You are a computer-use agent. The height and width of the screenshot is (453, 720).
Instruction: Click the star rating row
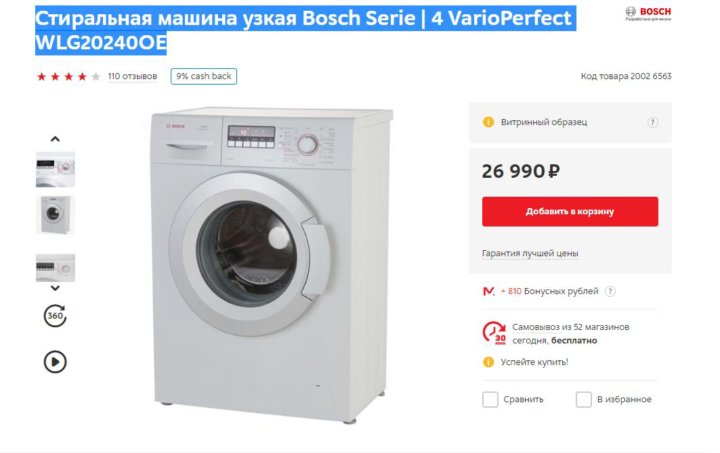(x=68, y=77)
